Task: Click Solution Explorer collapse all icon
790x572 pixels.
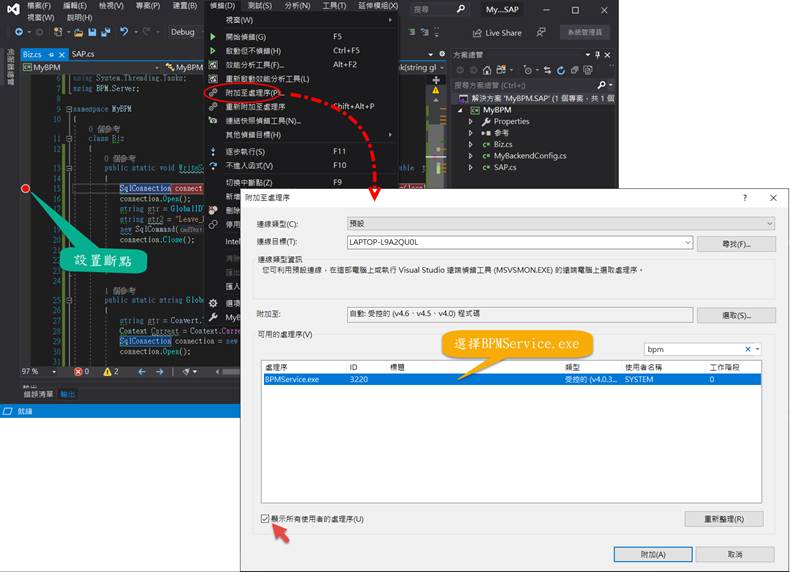Action: 574,70
